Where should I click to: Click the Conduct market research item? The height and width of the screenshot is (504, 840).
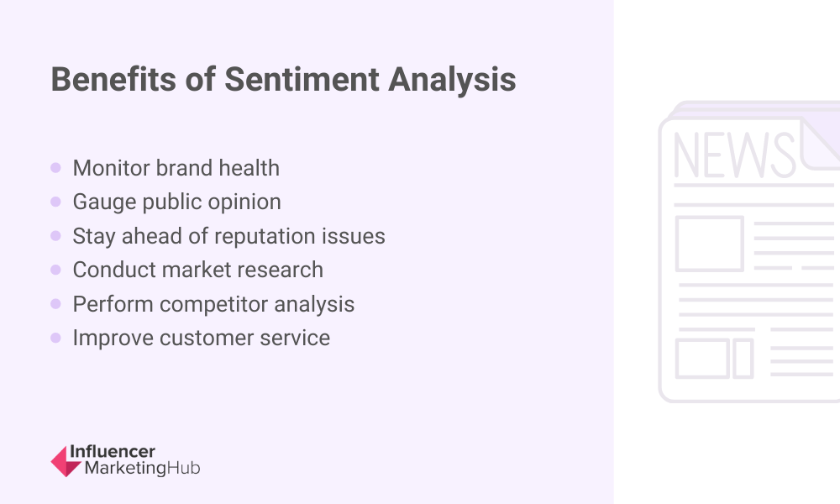pos(197,270)
